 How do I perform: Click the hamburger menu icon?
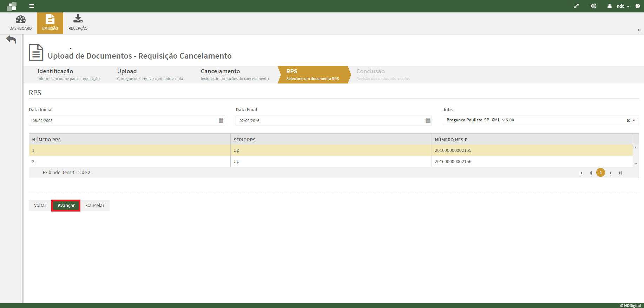[32, 6]
